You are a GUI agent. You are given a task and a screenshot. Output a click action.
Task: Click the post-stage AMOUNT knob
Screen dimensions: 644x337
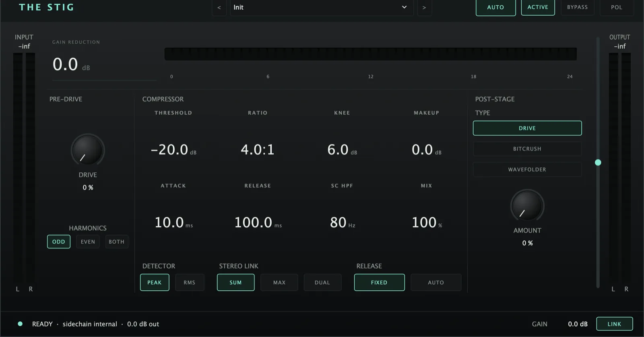click(x=527, y=206)
